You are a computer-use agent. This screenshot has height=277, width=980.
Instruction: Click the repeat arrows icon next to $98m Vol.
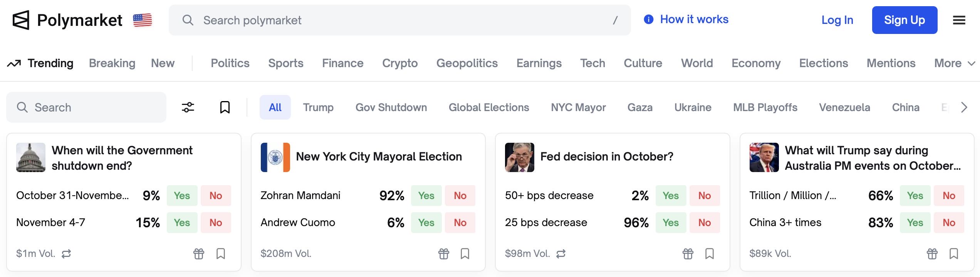coord(561,253)
